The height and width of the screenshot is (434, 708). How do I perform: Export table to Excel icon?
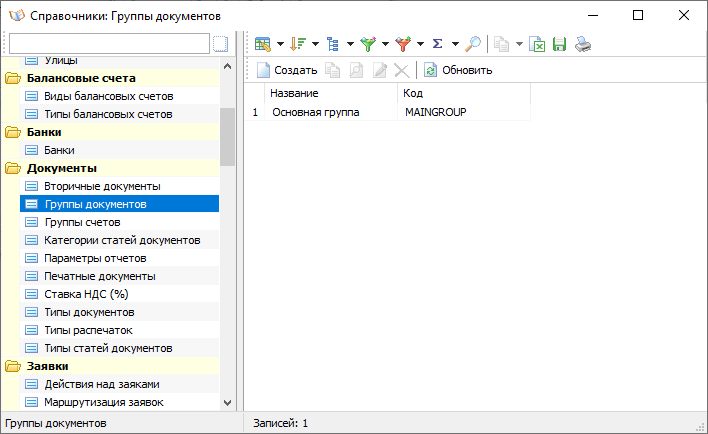[x=537, y=44]
